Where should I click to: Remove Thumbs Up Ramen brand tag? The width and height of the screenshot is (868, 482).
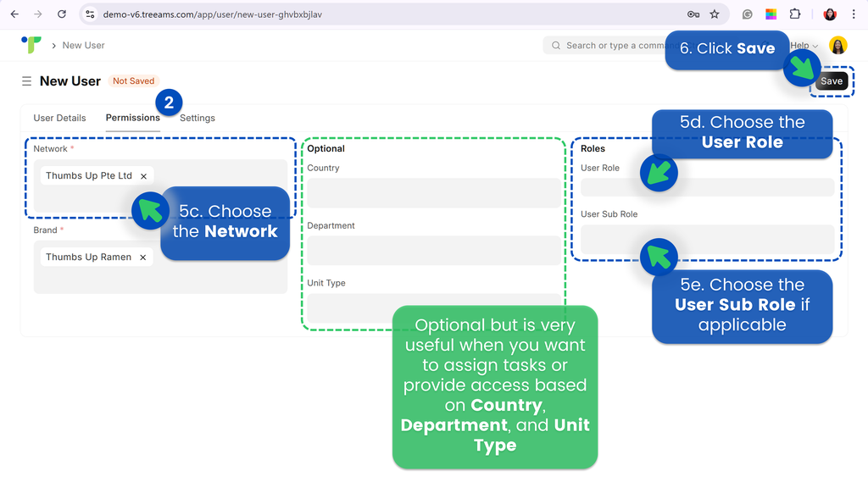142,258
